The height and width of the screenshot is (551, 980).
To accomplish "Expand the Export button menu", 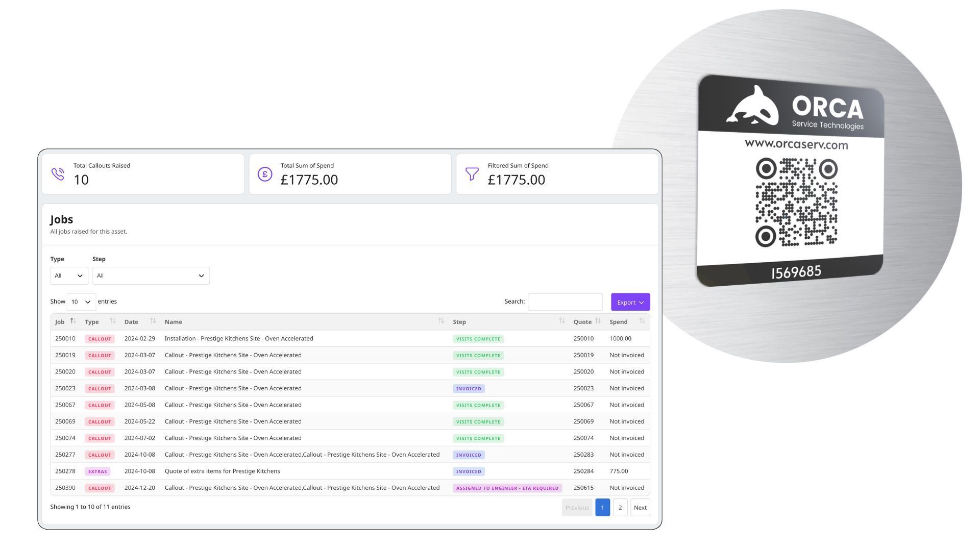I will point(630,302).
